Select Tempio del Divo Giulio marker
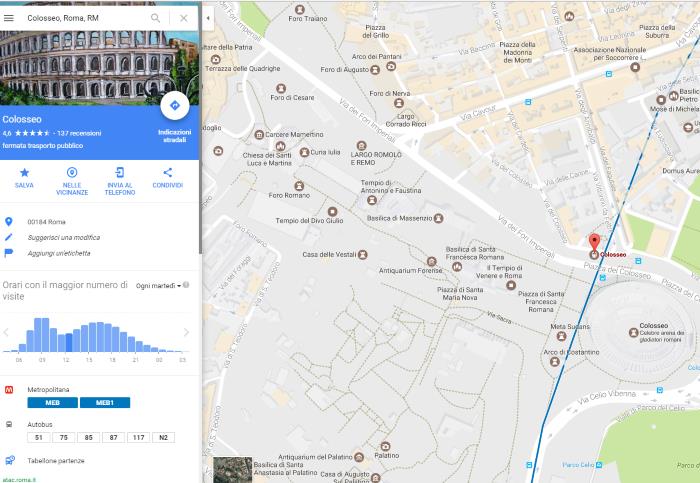This screenshot has height=483, width=700. pyautogui.click(x=332, y=212)
